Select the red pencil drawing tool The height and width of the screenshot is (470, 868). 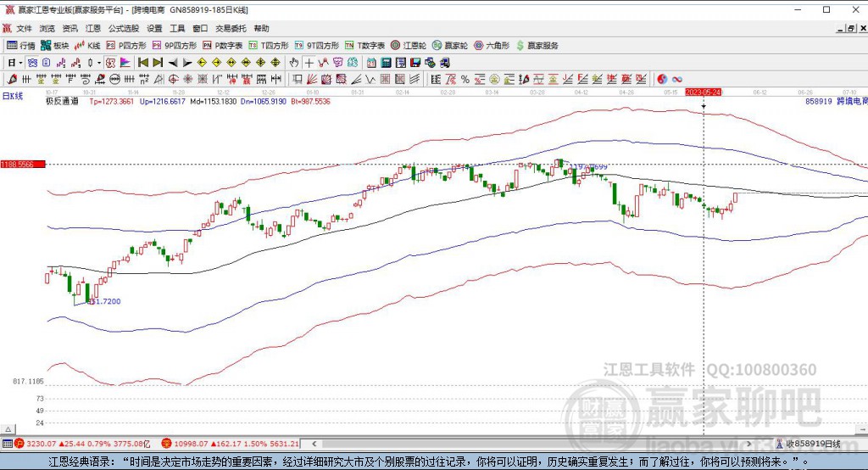coord(12,79)
